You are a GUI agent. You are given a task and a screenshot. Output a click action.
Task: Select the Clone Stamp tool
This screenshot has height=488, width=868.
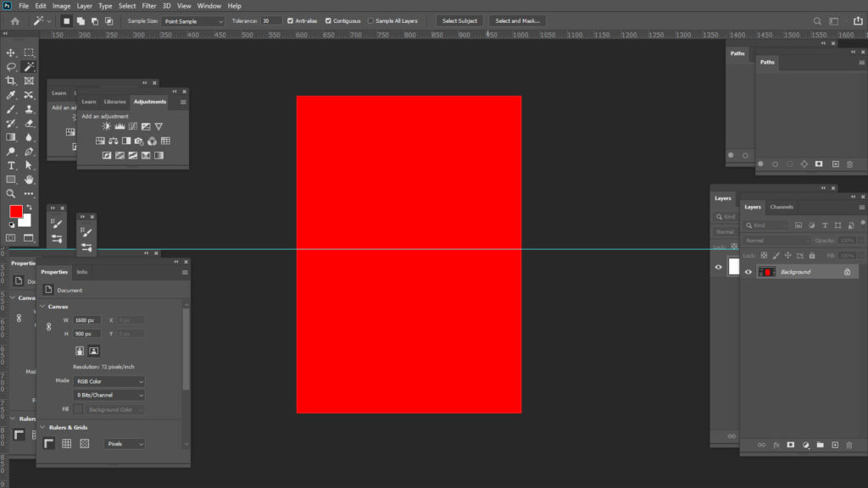(x=29, y=109)
